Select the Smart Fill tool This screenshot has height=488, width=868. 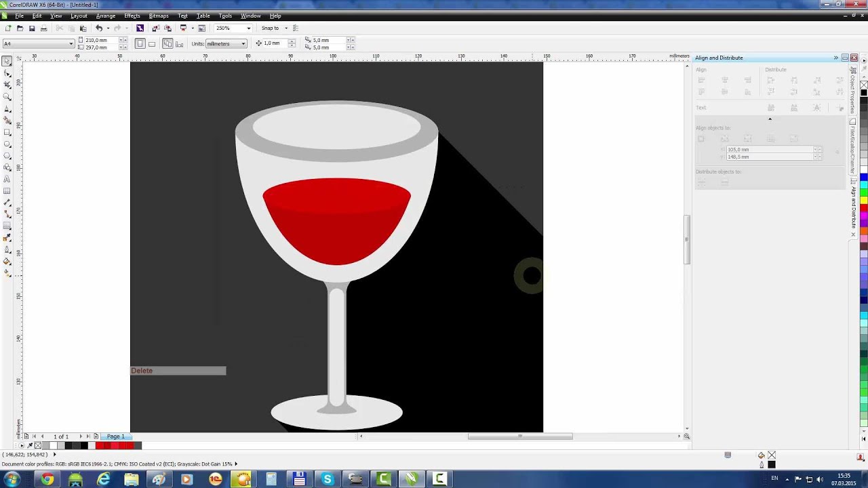[x=7, y=121]
